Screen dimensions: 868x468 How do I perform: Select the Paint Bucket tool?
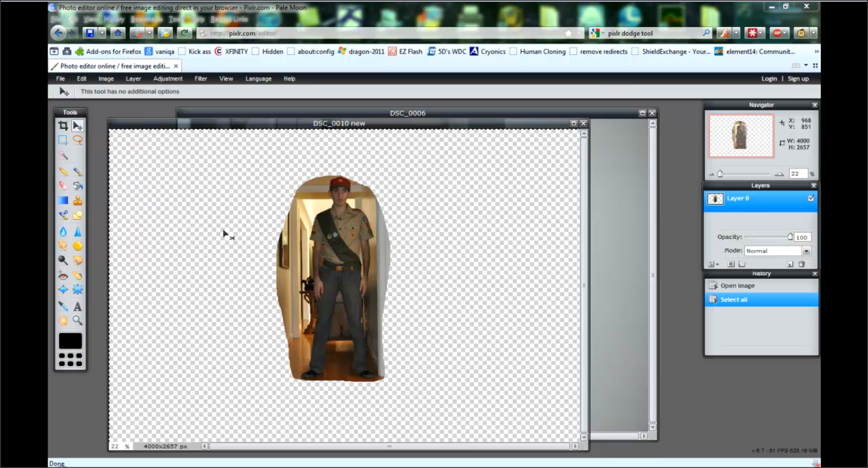pos(78,186)
